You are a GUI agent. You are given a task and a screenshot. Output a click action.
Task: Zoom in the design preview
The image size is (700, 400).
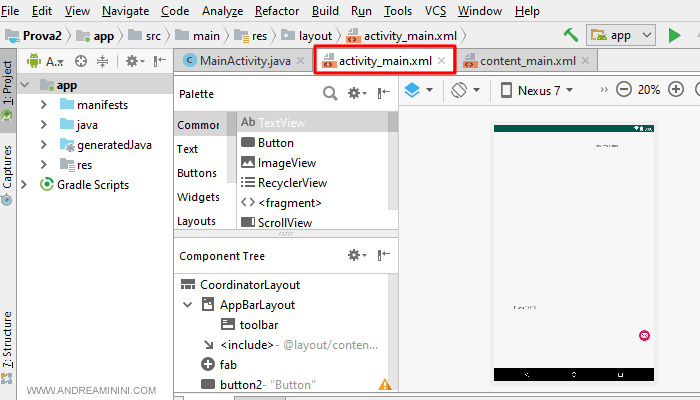[x=676, y=90]
